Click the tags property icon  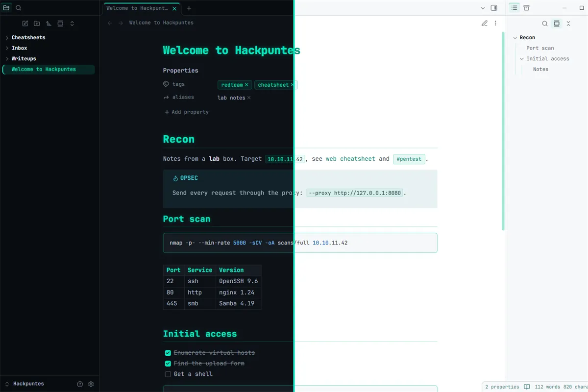pos(166,84)
